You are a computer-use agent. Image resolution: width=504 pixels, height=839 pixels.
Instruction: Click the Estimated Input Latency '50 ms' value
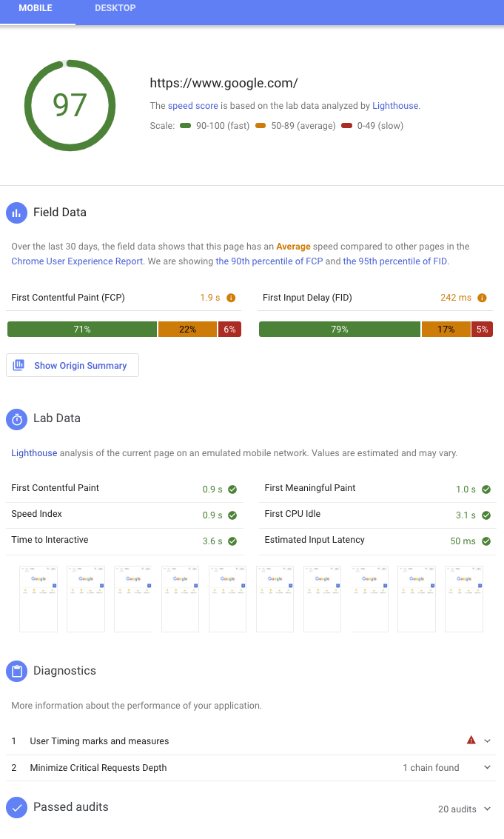[463, 541]
